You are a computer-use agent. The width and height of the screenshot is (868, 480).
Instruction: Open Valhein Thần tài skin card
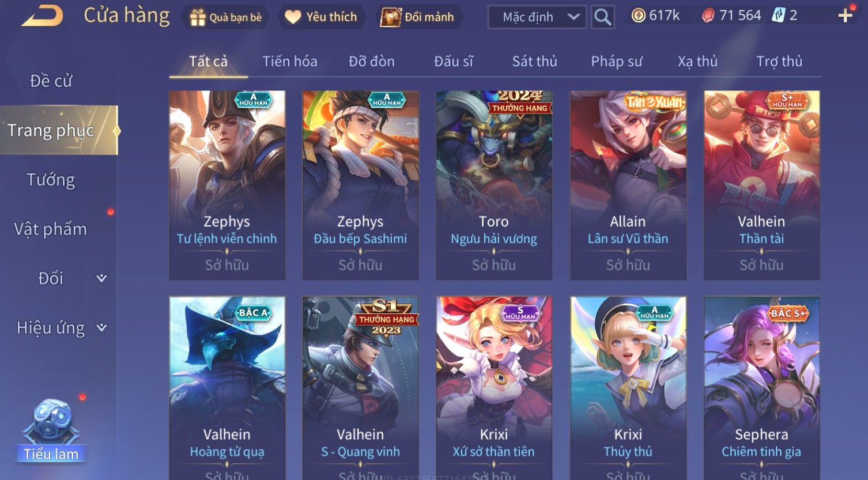761,185
